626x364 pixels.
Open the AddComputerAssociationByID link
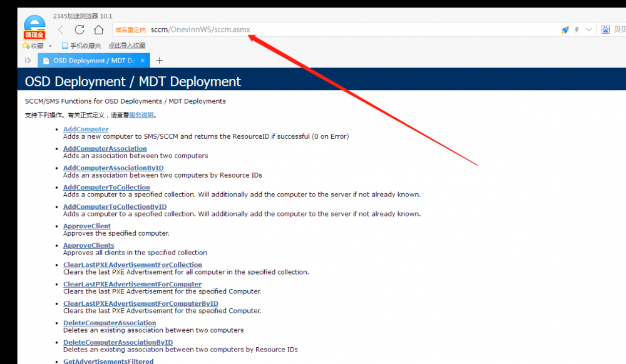pyautogui.click(x=113, y=168)
